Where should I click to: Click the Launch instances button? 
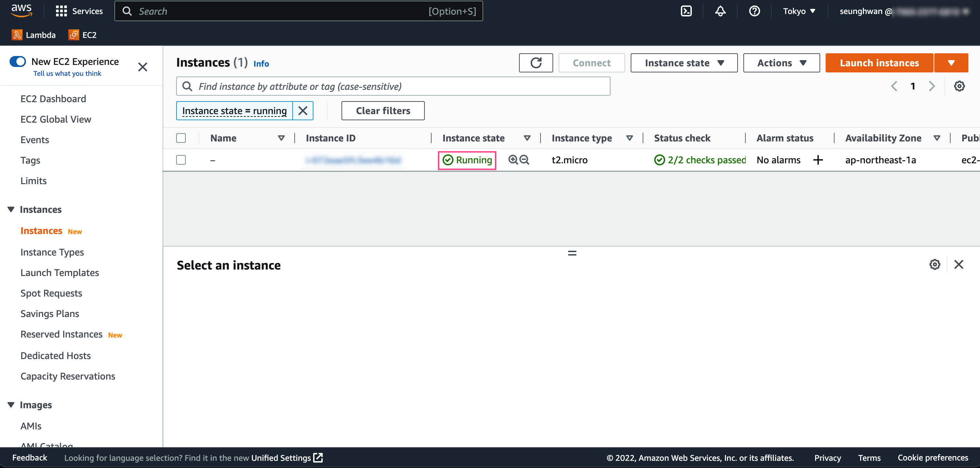(879, 63)
